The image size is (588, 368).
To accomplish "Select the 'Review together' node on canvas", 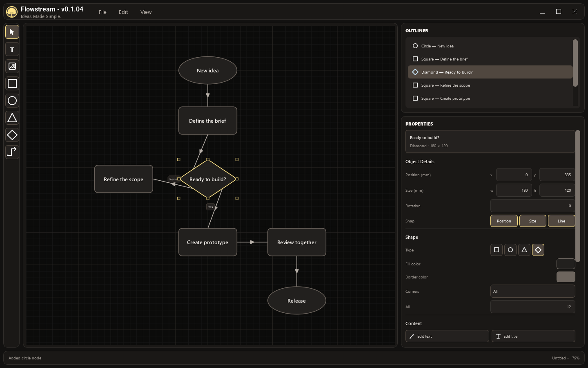I will (297, 242).
